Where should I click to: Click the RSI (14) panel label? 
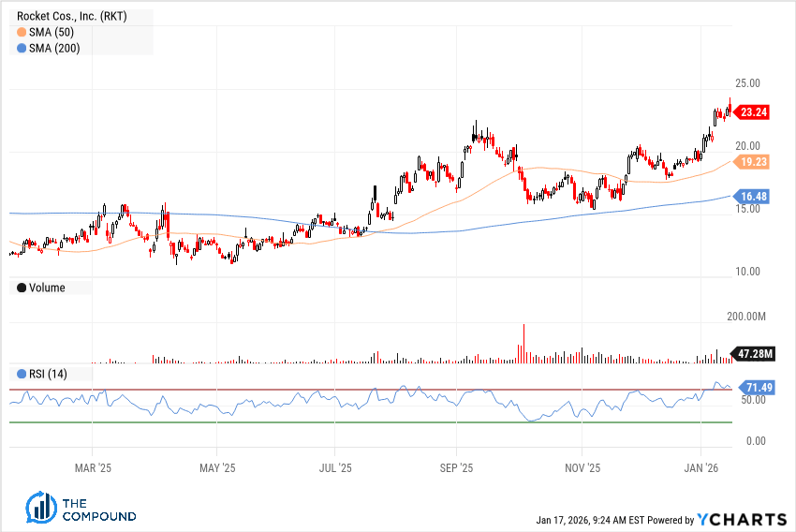tap(48, 374)
